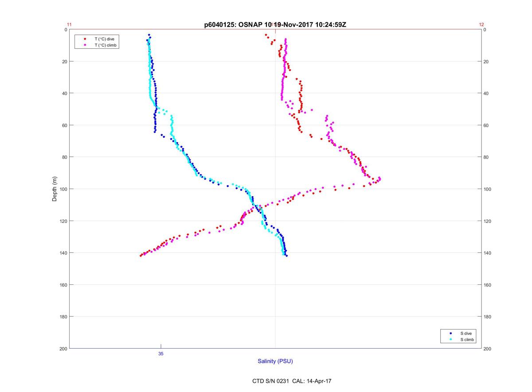This screenshot has width=532, height=392.
Task: Click the red '11' temperature tick label
Action: point(69,25)
